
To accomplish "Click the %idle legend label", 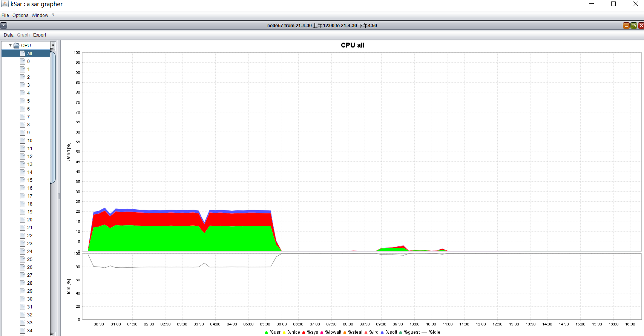I will tap(434, 332).
